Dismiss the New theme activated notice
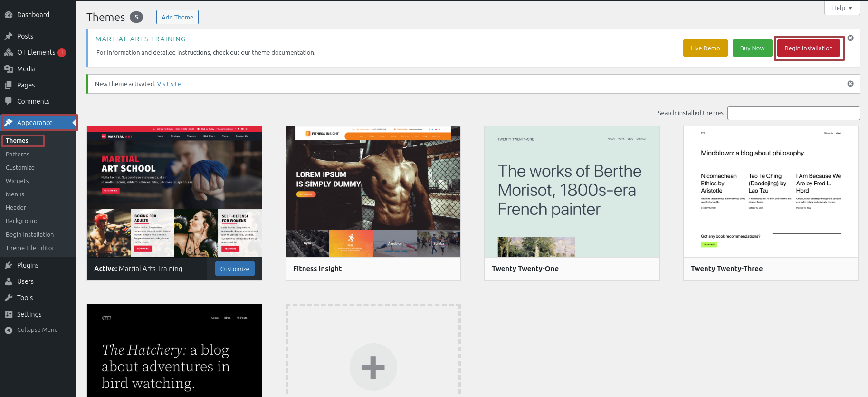868x397 pixels. coord(850,84)
